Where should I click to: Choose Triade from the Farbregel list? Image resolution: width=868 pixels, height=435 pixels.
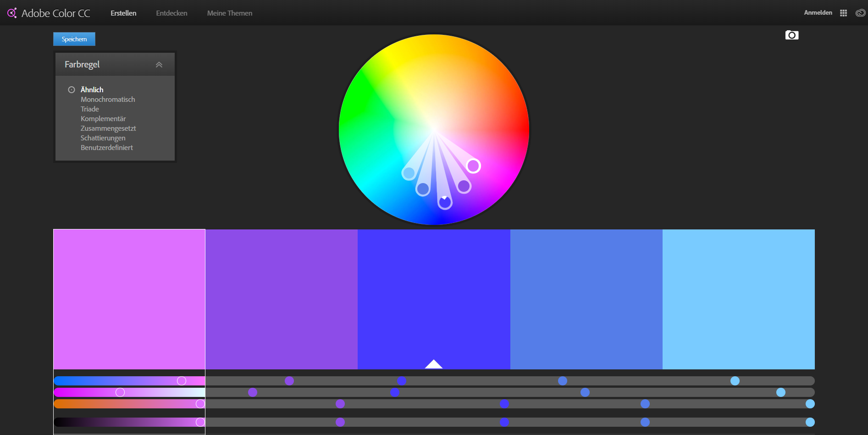coord(90,109)
